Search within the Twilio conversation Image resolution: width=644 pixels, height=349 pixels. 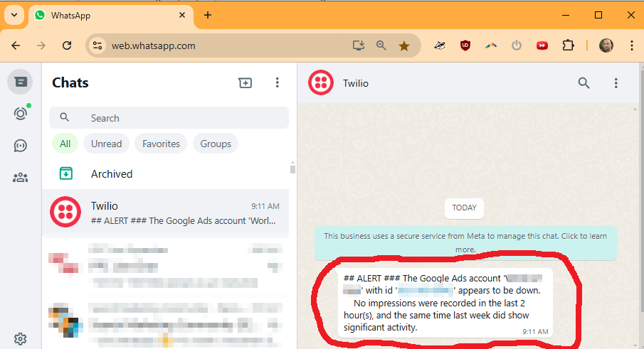pyautogui.click(x=584, y=83)
